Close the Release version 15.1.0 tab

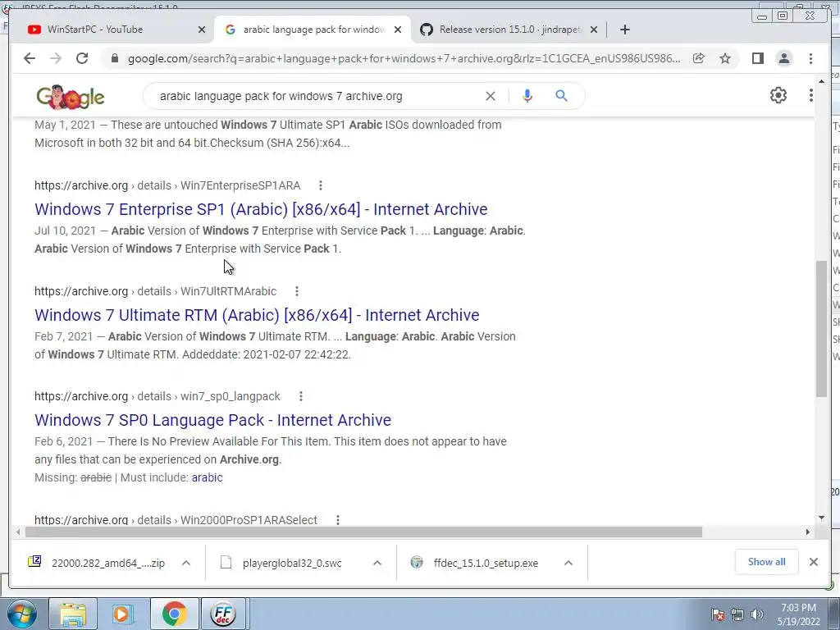[594, 30]
